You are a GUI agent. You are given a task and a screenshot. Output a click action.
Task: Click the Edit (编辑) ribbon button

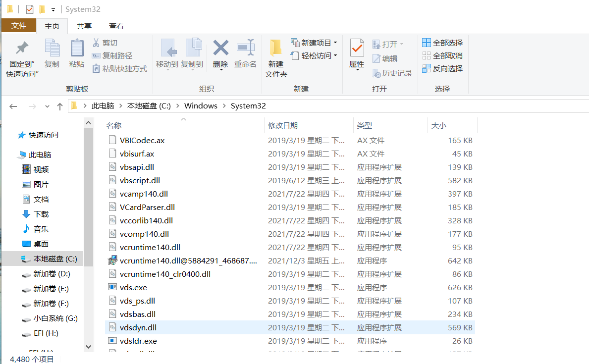[385, 58]
